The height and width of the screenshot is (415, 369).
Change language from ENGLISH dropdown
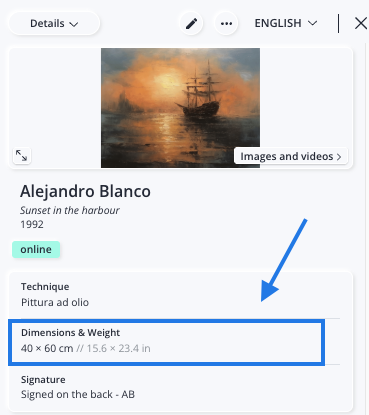click(286, 23)
